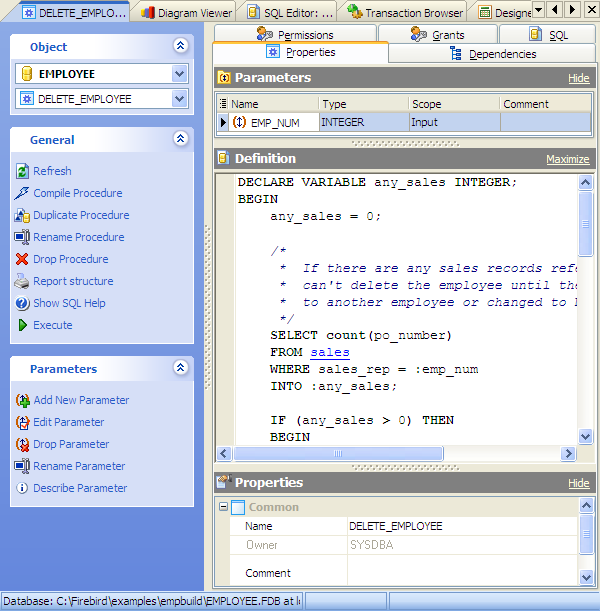This screenshot has height=611, width=600.
Task: Click the Drop Parameter icon
Action: (x=23, y=444)
